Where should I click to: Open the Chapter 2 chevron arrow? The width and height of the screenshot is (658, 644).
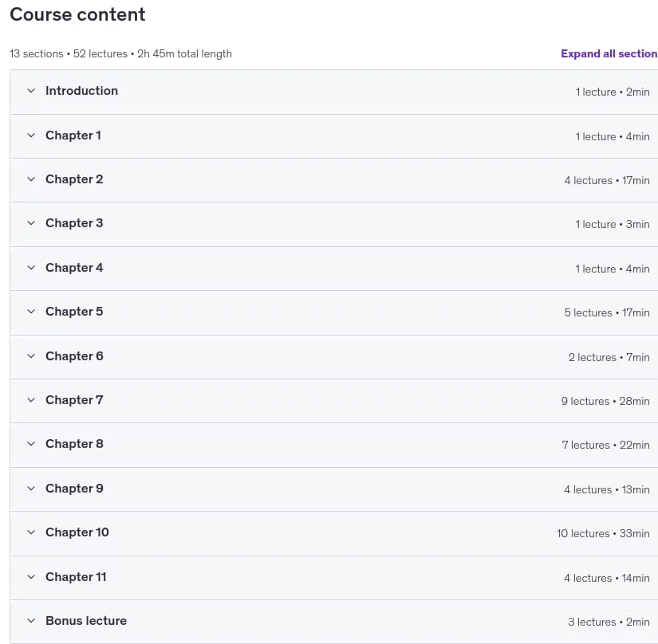coord(31,179)
